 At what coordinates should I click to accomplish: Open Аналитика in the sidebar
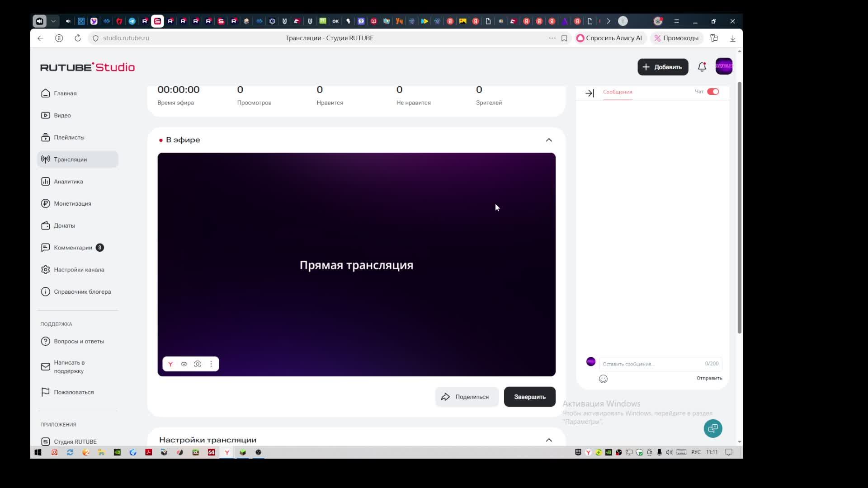[x=68, y=182]
